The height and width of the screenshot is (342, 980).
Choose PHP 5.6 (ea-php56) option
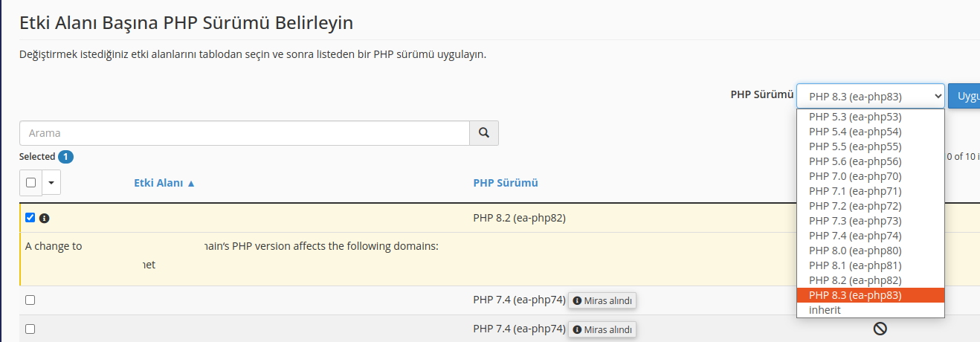pos(855,161)
